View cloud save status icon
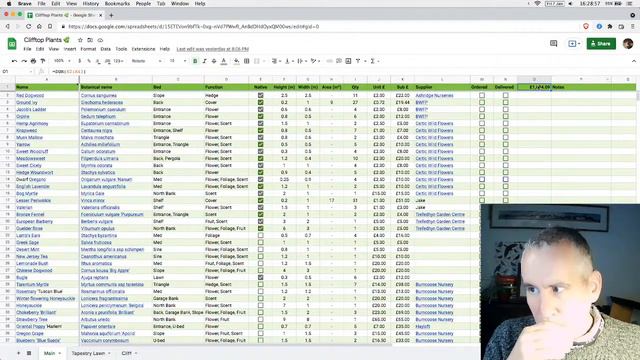This screenshot has height=360, width=640. [100, 40]
